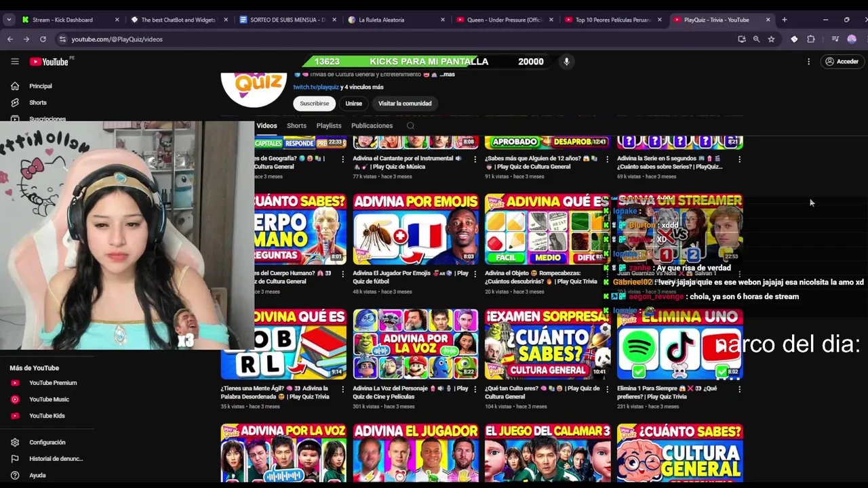Image resolution: width=868 pixels, height=488 pixels.
Task: Open Examen Sorpresa Cultura General thumbnail
Action: tap(547, 344)
